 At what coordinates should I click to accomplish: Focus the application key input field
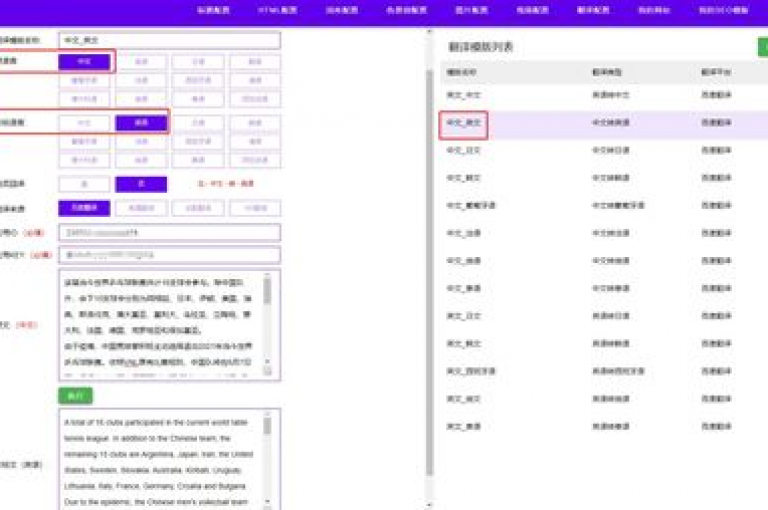(x=169, y=255)
